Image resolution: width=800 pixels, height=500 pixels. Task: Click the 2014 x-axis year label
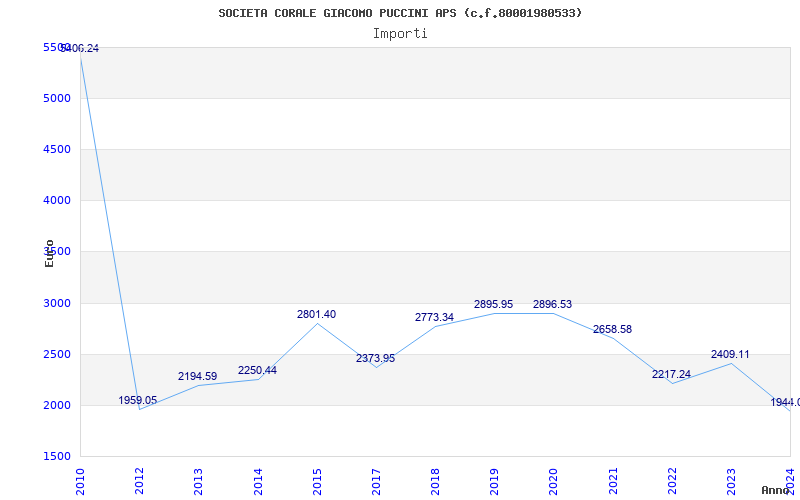point(258,481)
